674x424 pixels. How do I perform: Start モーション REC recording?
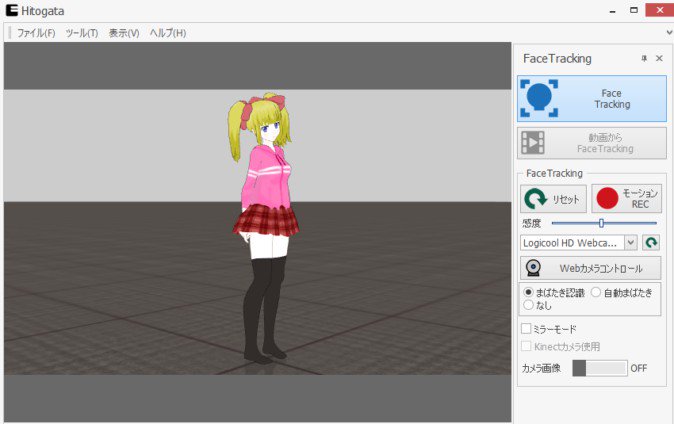coord(626,199)
